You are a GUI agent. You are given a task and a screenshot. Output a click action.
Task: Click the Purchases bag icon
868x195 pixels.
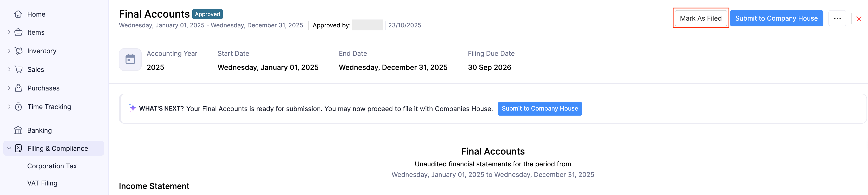(18, 88)
